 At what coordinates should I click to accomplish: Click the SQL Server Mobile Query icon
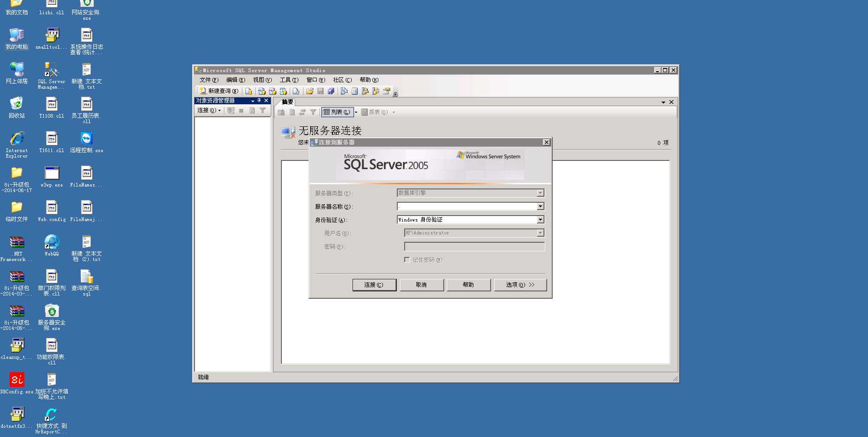coord(296,91)
